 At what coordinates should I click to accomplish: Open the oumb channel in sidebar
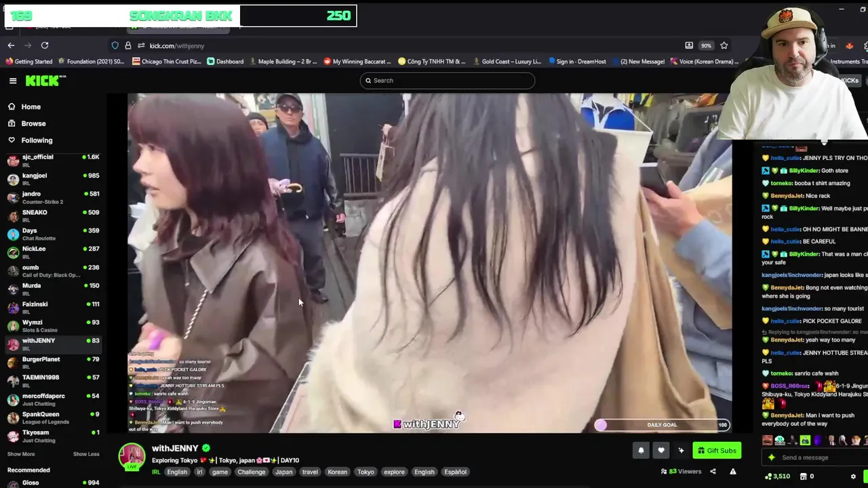(53, 270)
